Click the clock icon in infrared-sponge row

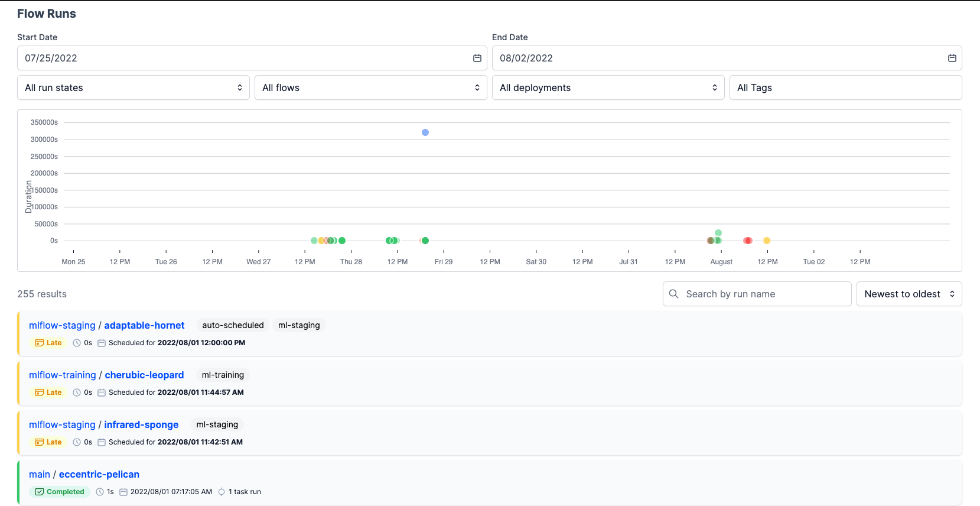tap(77, 442)
